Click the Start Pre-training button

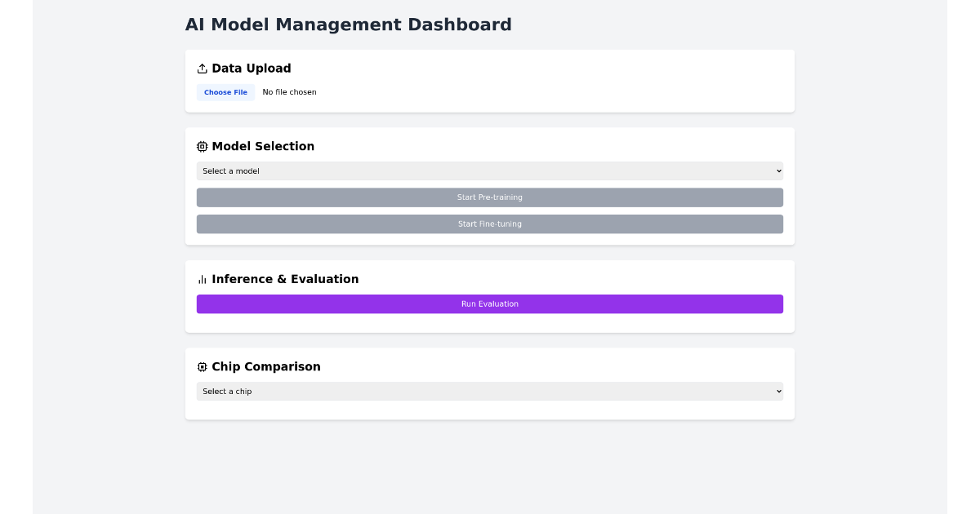click(490, 197)
